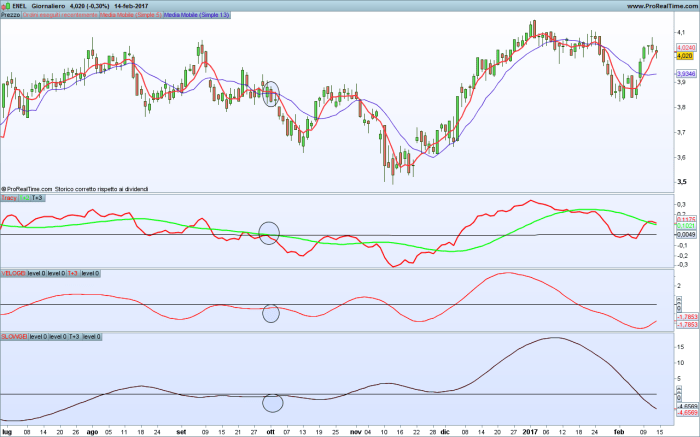Click the 3,9346 moving average value tag

coord(686,74)
